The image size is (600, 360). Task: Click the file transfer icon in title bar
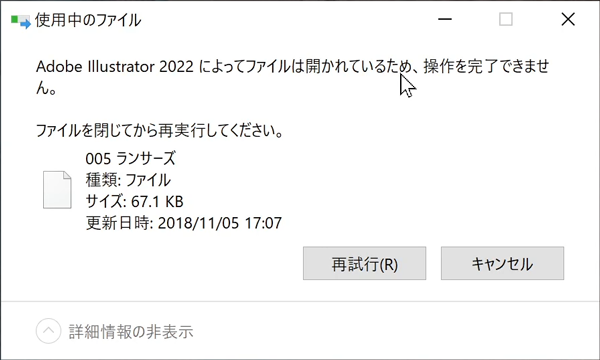pos(21,21)
